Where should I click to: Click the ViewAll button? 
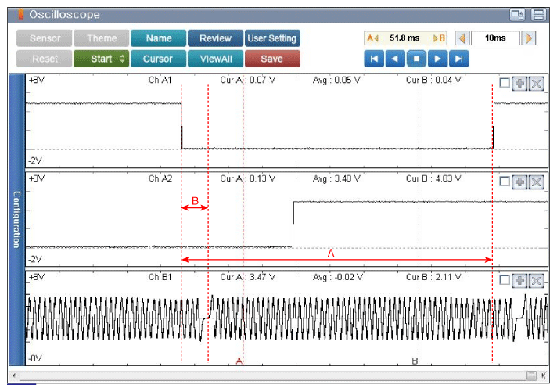coord(215,59)
